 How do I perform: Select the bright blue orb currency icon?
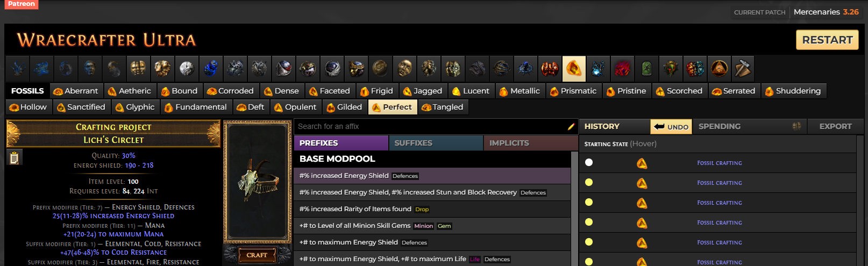(211, 68)
